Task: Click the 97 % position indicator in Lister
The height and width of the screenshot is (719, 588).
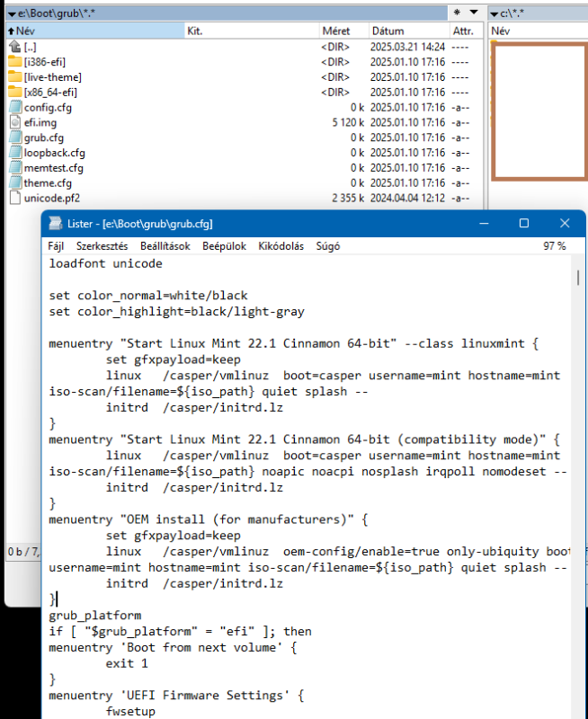Action: click(555, 246)
